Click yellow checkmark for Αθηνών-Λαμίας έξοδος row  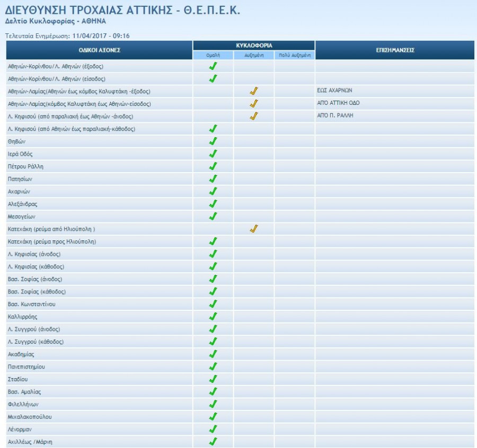click(254, 91)
